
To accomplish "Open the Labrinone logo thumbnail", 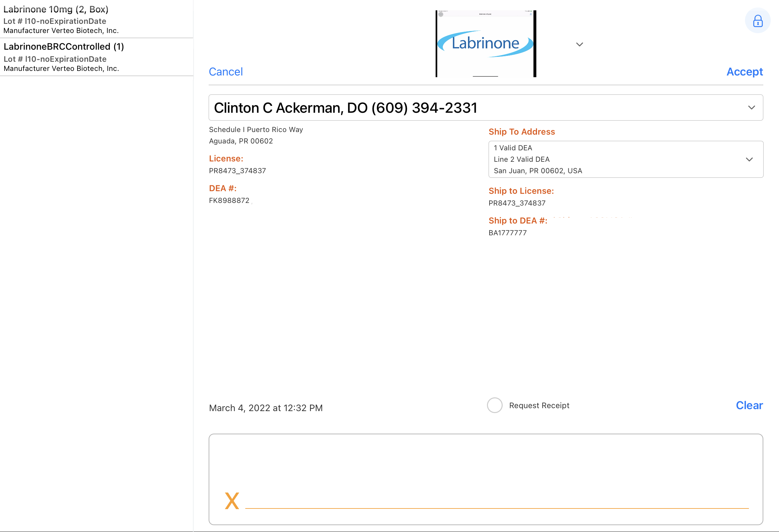I will click(485, 43).
